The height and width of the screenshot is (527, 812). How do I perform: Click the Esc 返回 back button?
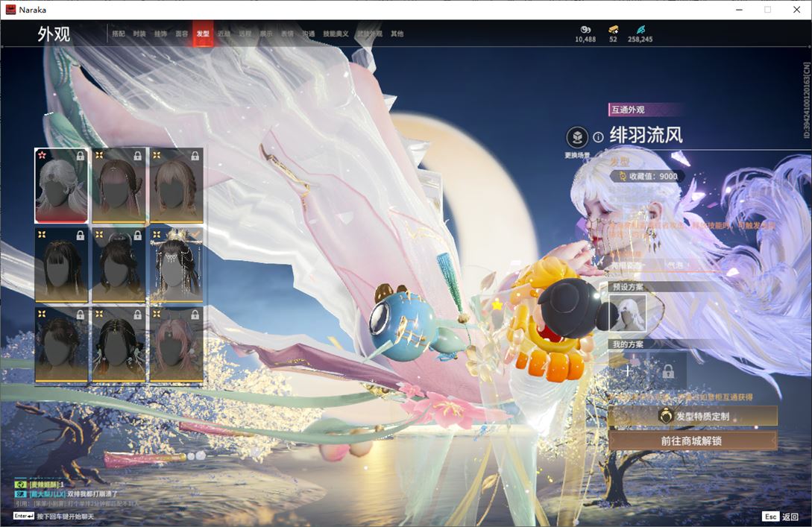(781, 517)
